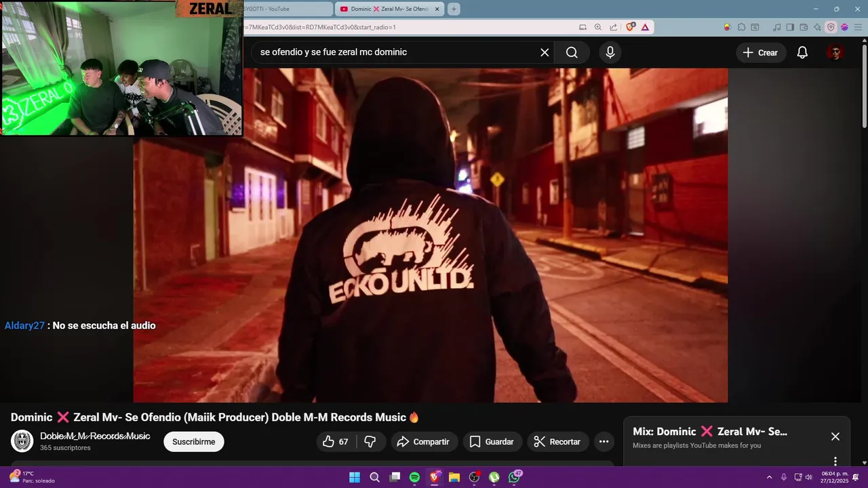Clip the video using Recortar

[557, 442]
